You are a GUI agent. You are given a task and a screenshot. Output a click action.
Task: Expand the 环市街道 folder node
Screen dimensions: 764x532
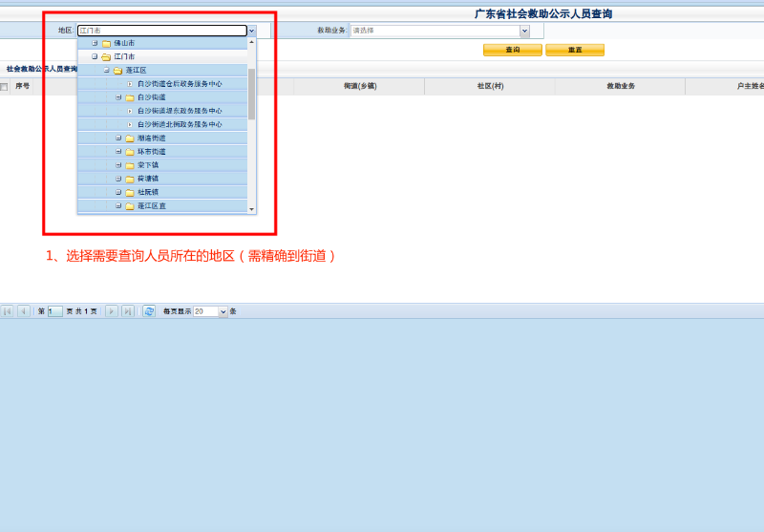point(118,152)
